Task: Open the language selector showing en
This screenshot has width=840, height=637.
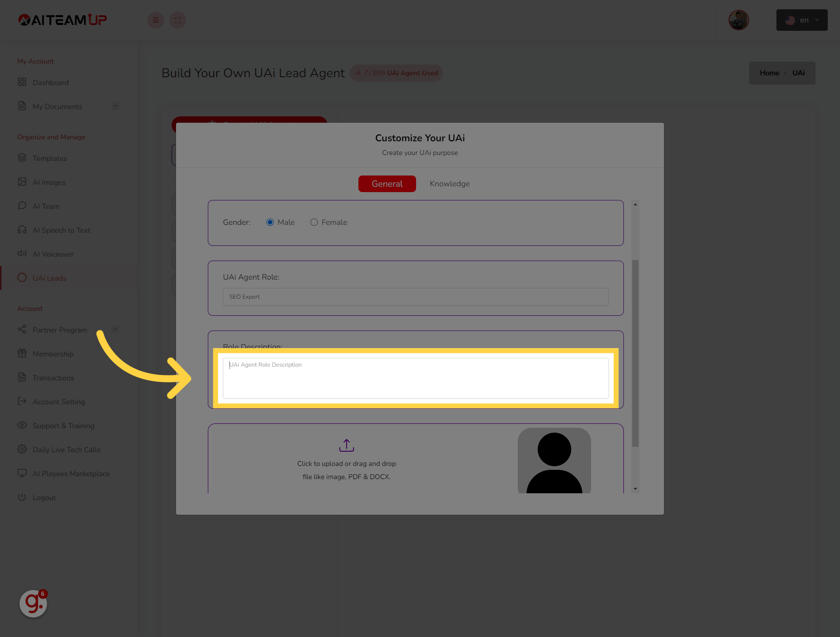Action: (x=801, y=20)
